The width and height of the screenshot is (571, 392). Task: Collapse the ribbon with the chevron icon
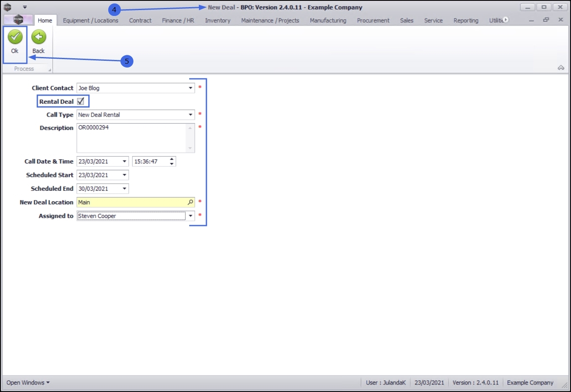[x=561, y=67]
